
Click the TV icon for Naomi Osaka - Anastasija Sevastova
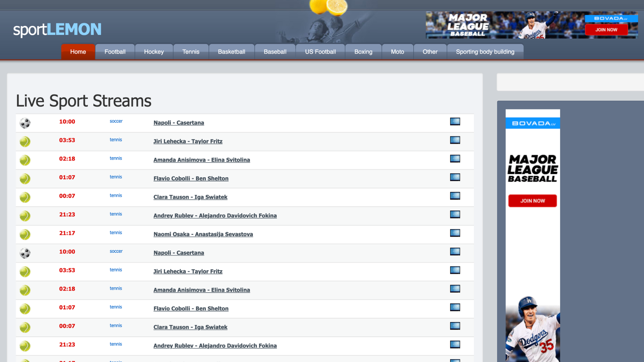(x=455, y=233)
